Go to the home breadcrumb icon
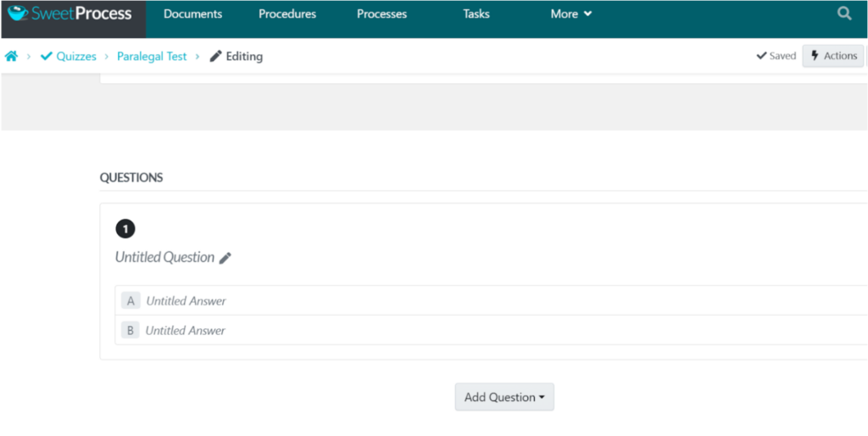868x436 pixels. point(11,56)
